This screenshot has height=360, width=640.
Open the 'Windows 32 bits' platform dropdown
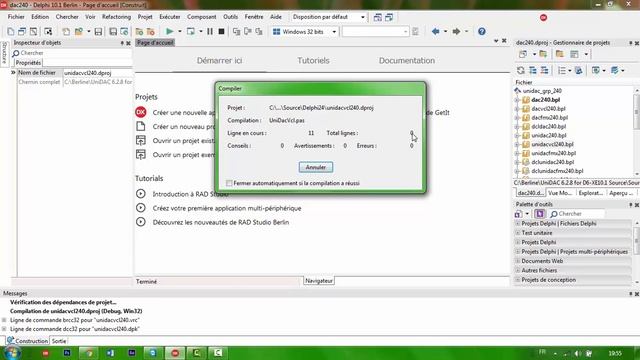pyautogui.click(x=334, y=31)
